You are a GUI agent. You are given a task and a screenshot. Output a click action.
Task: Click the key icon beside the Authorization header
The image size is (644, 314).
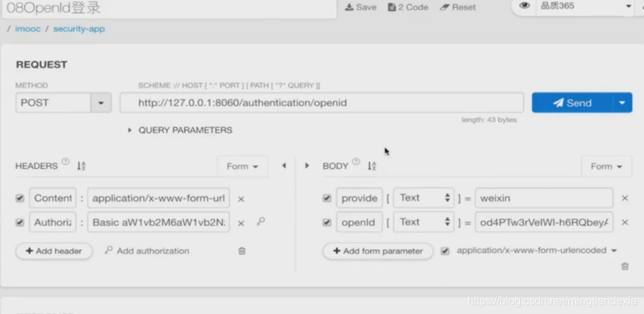point(260,221)
